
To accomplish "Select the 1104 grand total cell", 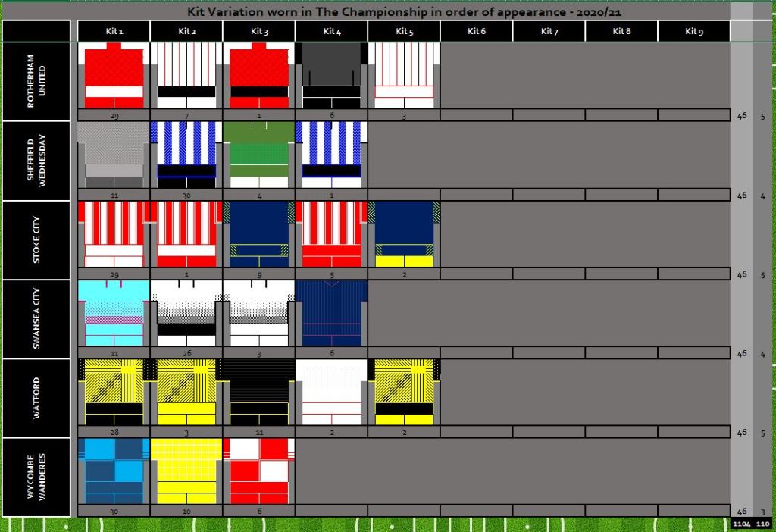I will tap(740, 524).
